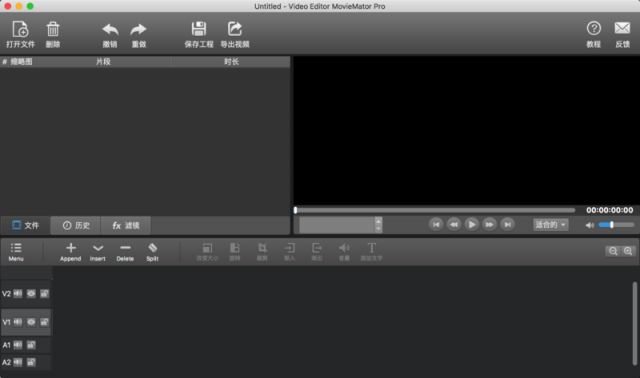Image resolution: width=640 pixels, height=378 pixels.
Task: Click the Clip (片段) column header
Action: pyautogui.click(x=103, y=62)
